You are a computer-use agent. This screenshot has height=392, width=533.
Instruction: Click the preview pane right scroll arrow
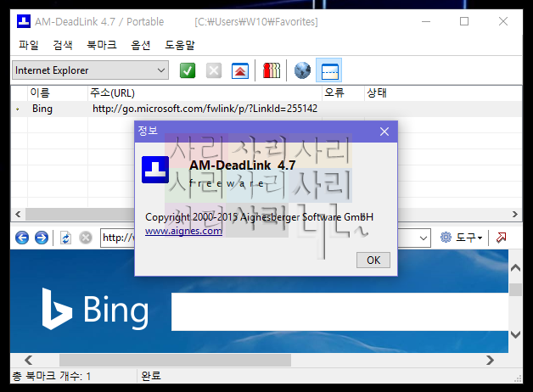pos(490,360)
